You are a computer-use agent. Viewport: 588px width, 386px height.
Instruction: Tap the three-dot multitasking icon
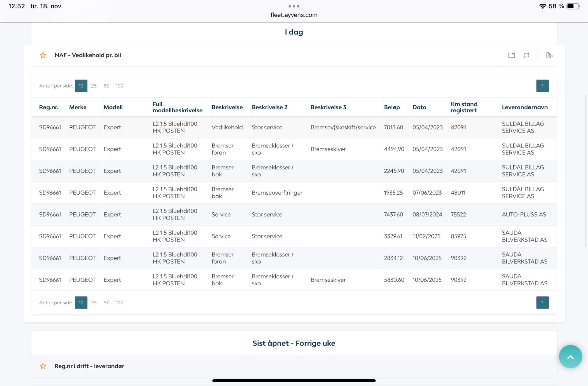click(x=294, y=6)
